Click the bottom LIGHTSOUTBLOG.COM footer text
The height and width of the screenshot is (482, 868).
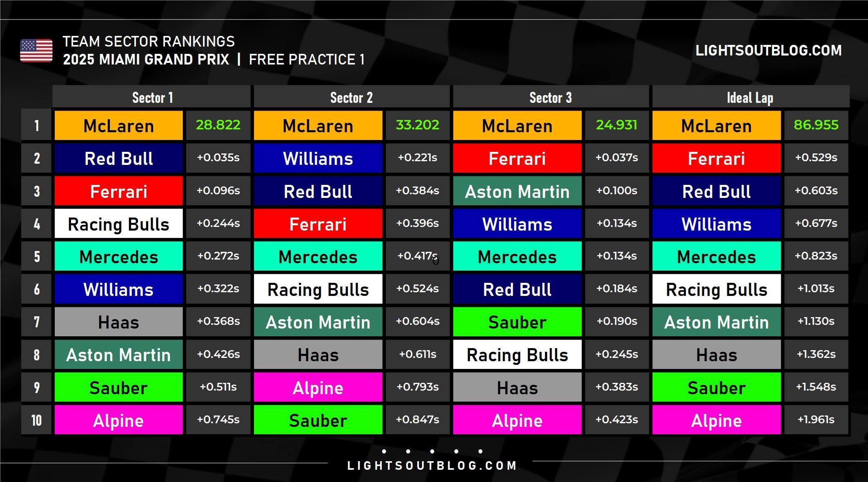pyautogui.click(x=432, y=466)
